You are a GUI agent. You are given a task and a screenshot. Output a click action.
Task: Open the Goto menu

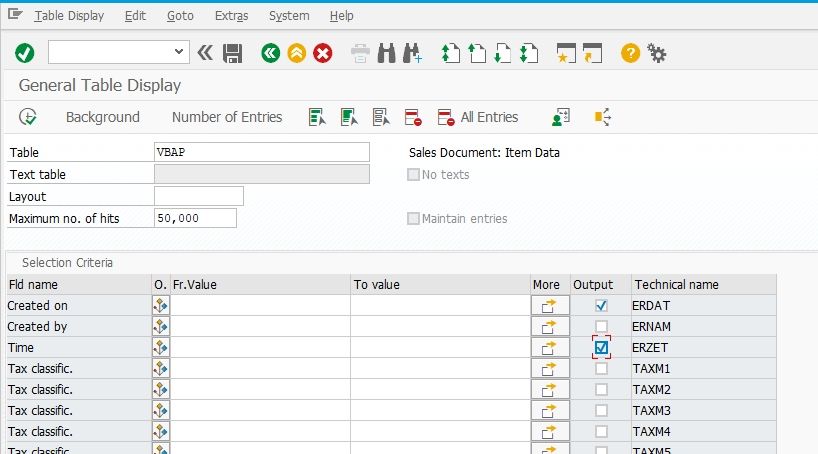(181, 16)
